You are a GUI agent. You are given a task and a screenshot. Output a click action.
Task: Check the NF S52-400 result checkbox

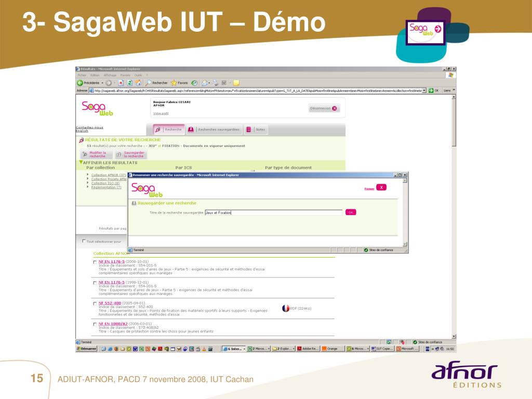(95, 303)
